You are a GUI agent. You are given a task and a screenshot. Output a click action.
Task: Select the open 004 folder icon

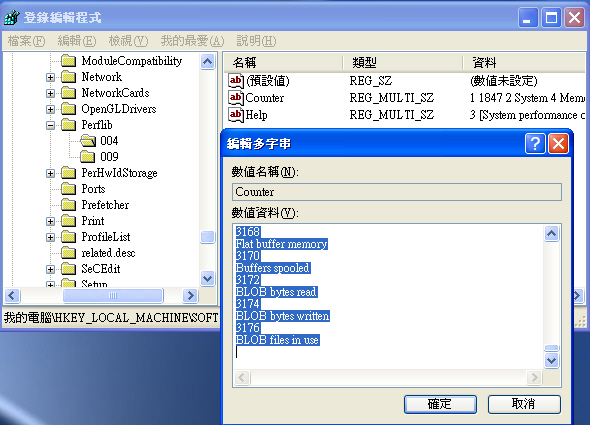pos(88,141)
